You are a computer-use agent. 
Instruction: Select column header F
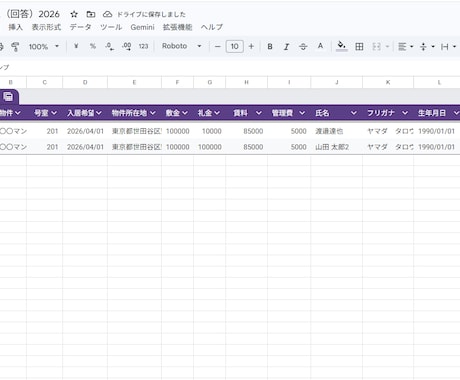pyautogui.click(x=177, y=82)
